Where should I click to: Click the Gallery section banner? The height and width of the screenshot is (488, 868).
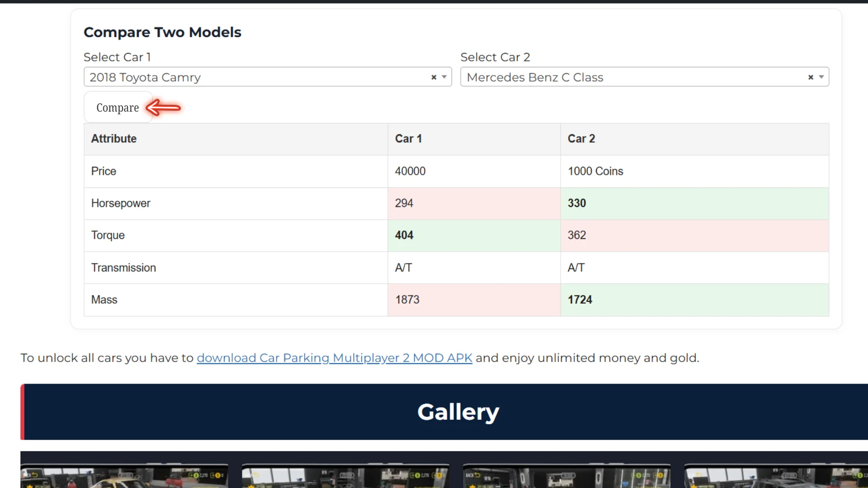coord(458,412)
